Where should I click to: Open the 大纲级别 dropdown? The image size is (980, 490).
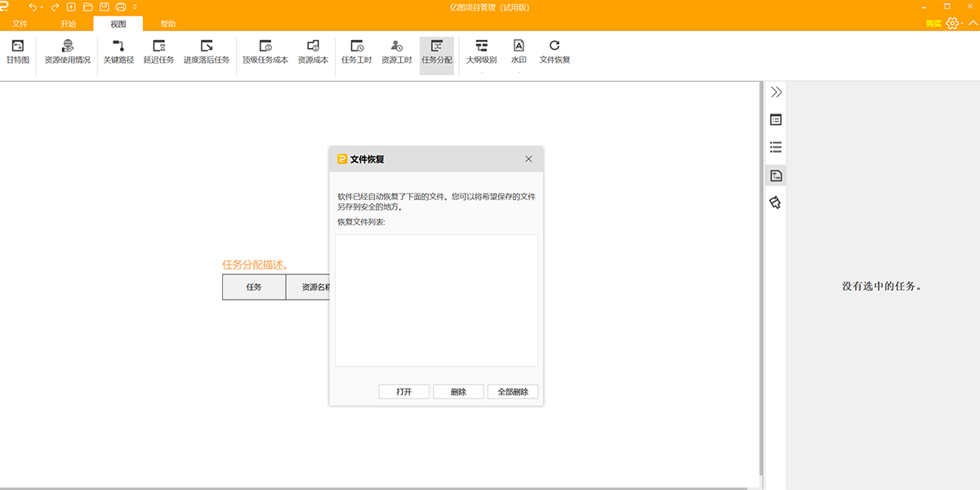tap(481, 52)
